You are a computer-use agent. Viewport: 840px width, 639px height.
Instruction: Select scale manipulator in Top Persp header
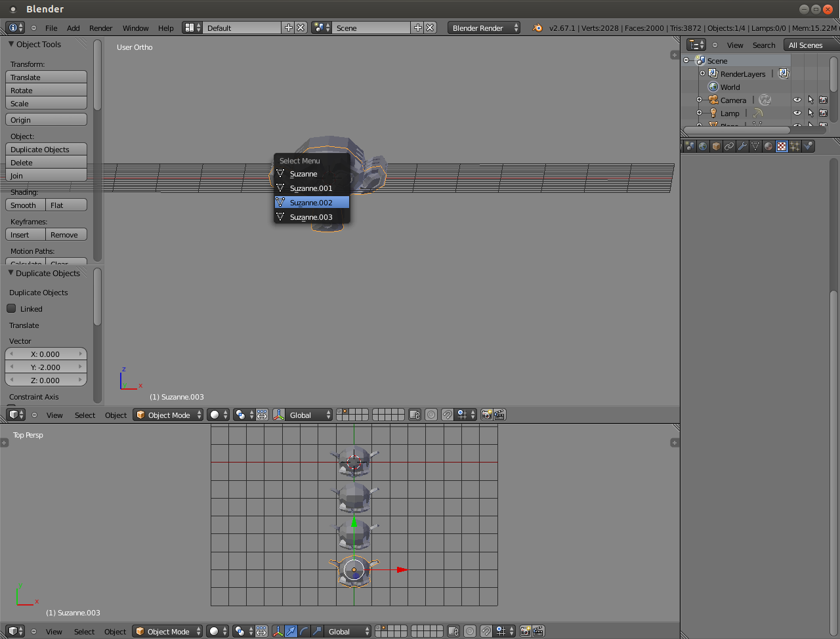317,631
